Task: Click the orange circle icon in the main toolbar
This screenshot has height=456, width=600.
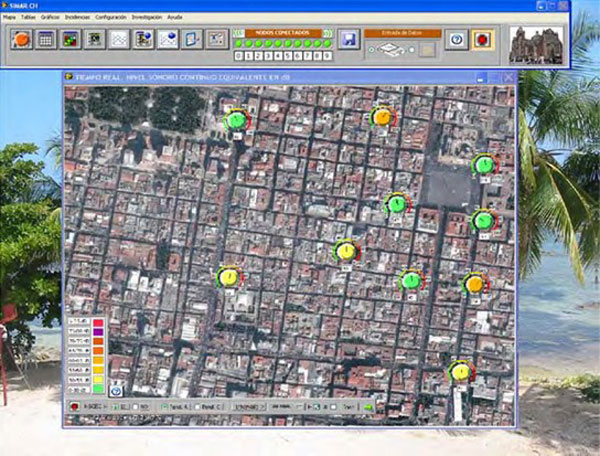Action: pyautogui.click(x=22, y=40)
